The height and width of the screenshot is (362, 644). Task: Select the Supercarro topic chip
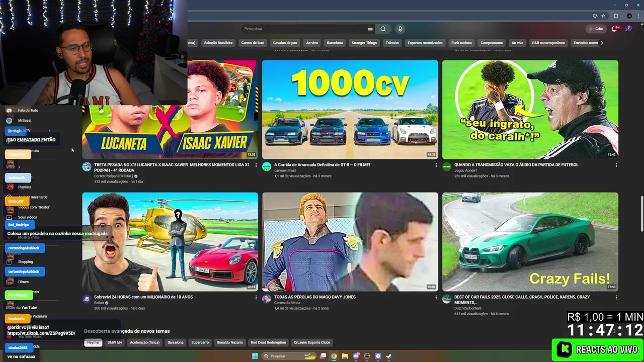point(200,342)
